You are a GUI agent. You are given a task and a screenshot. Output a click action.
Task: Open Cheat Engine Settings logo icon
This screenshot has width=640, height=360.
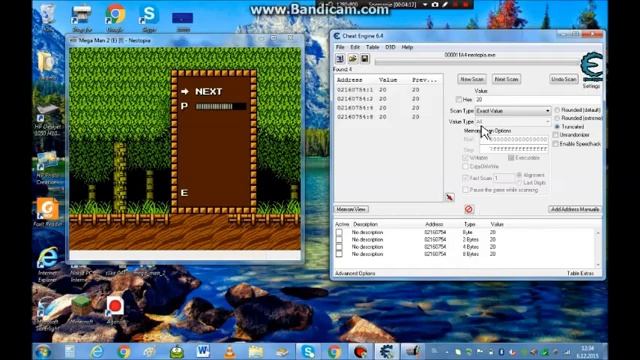pyautogui.click(x=592, y=67)
